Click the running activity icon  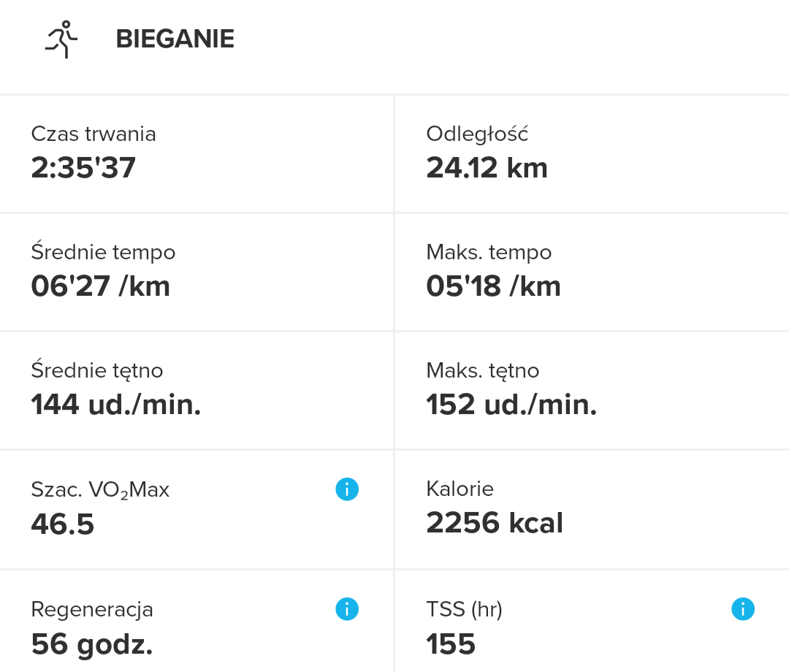[x=61, y=39]
